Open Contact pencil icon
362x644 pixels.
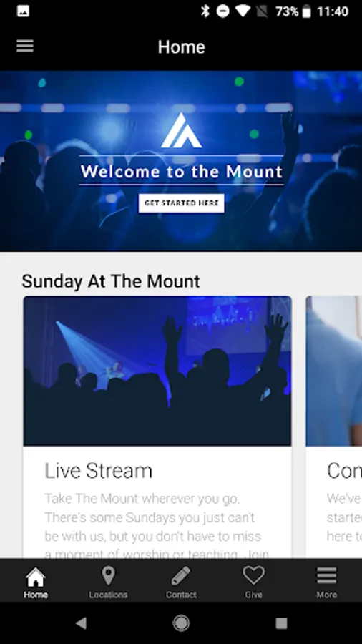(x=181, y=576)
